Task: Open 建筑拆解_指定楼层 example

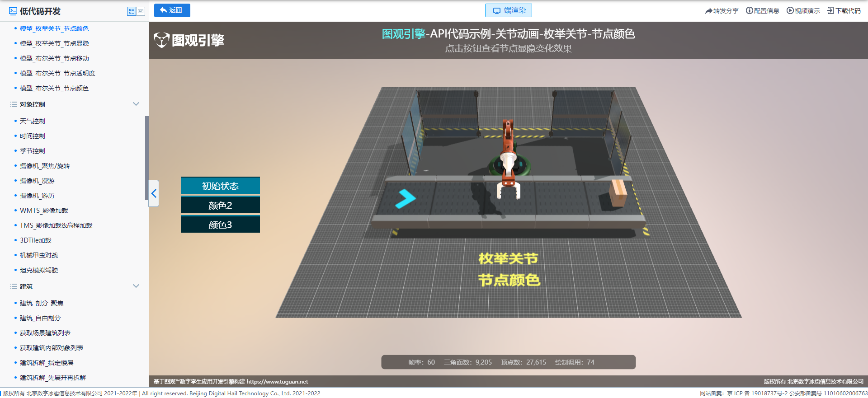Action: click(47, 363)
